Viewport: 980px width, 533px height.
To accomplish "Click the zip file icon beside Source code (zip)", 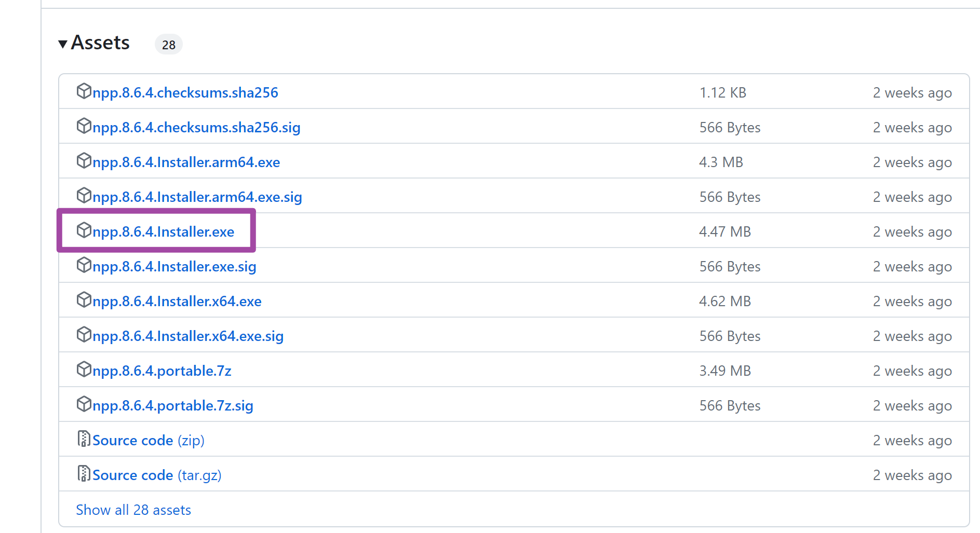I will click(84, 439).
